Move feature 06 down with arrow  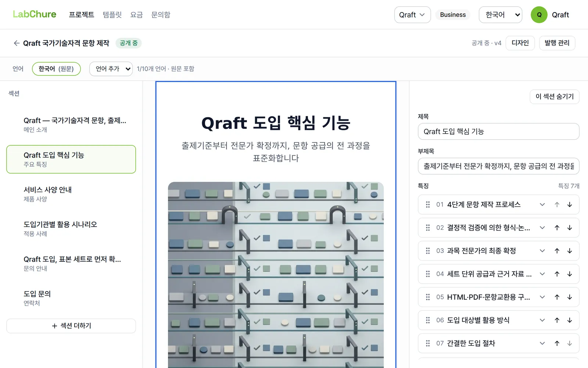pyautogui.click(x=570, y=320)
